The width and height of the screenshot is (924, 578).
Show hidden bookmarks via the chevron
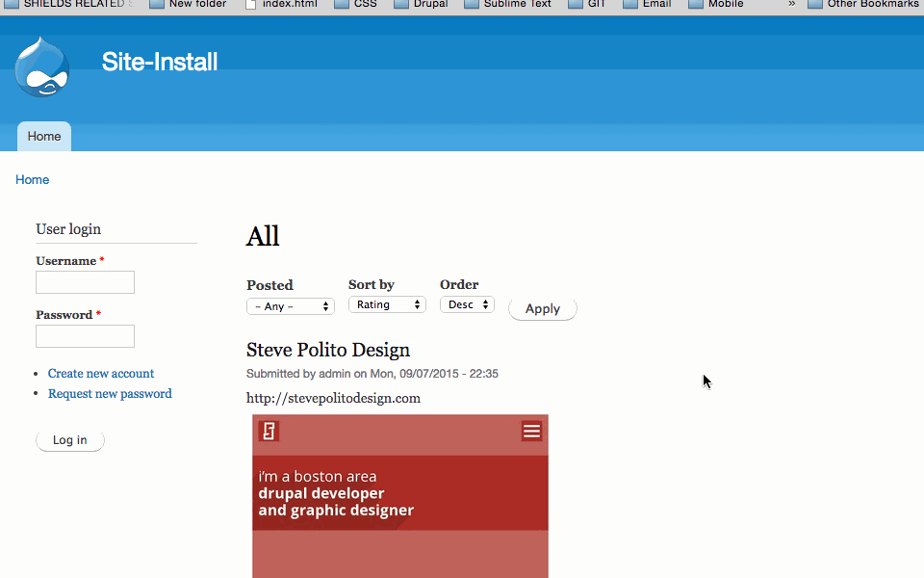click(791, 4)
